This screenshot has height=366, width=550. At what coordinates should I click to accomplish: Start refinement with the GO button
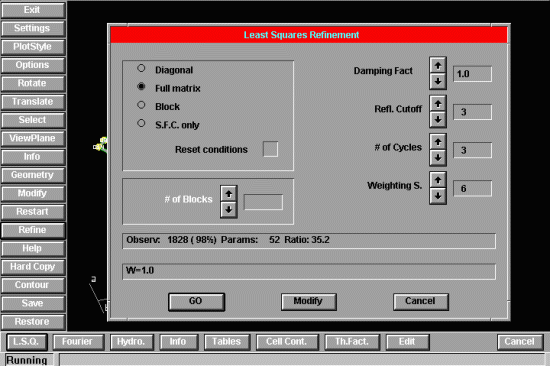coord(196,302)
